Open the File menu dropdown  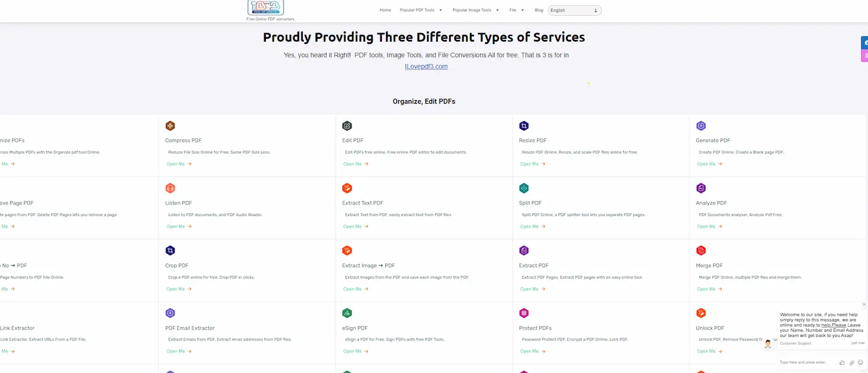(x=517, y=10)
